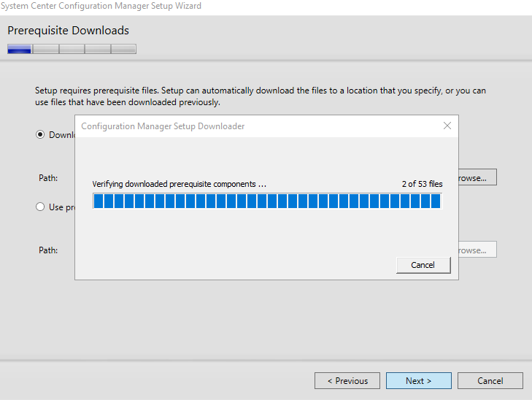532x400 pixels.
Task: Close the Configuration Manager Setup Downloader dialog
Action: pyautogui.click(x=447, y=126)
